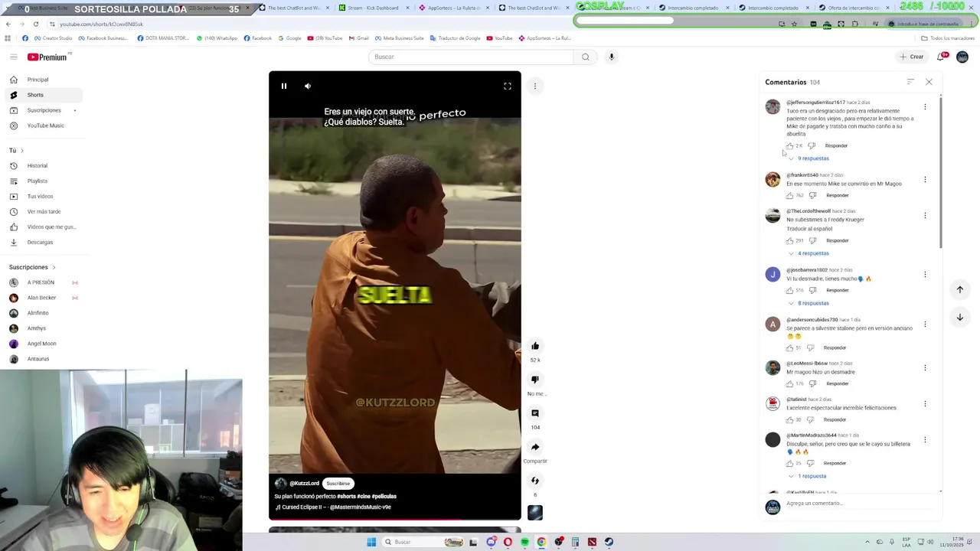Like the comment by franker8540
This screenshot has height=551, width=980.
(x=789, y=195)
